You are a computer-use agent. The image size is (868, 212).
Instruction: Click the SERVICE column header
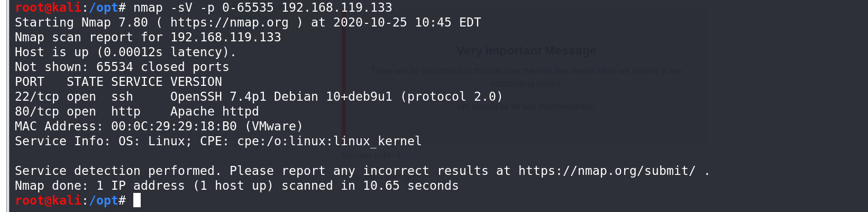tap(137, 82)
